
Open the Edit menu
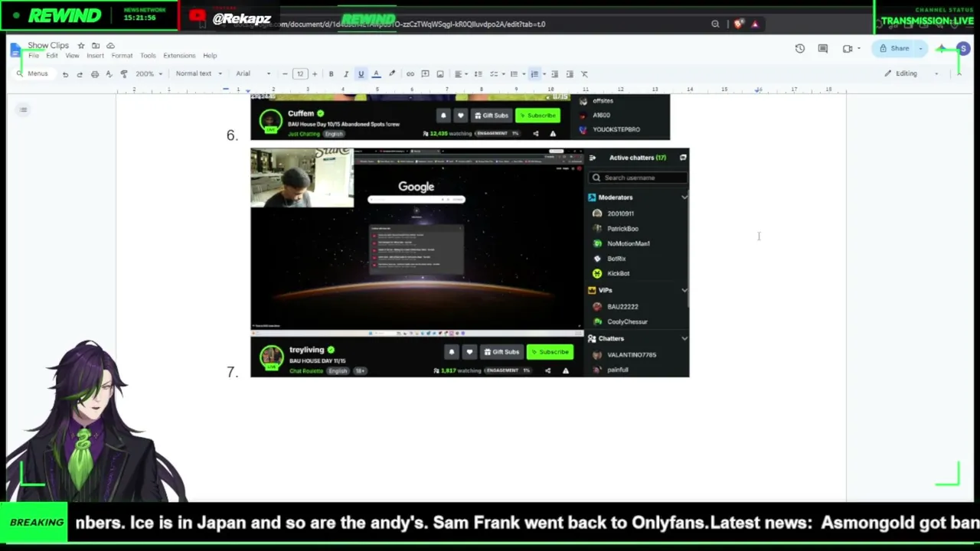tap(52, 56)
